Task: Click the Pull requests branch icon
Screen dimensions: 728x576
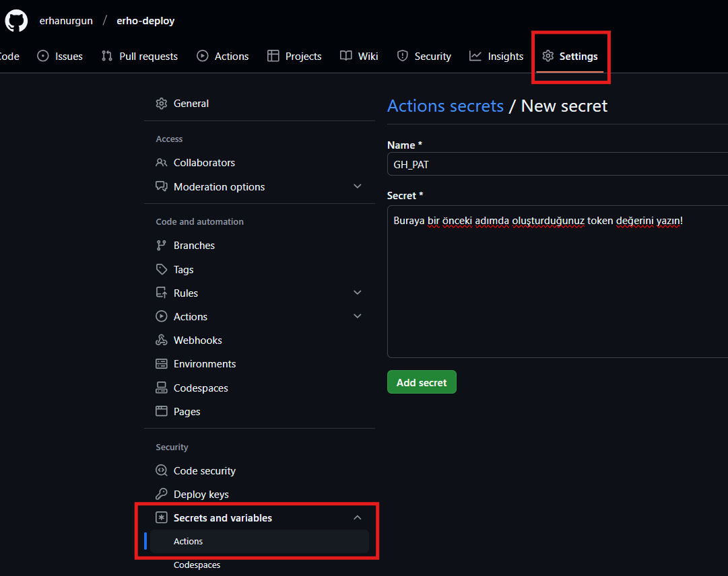Action: coord(107,56)
